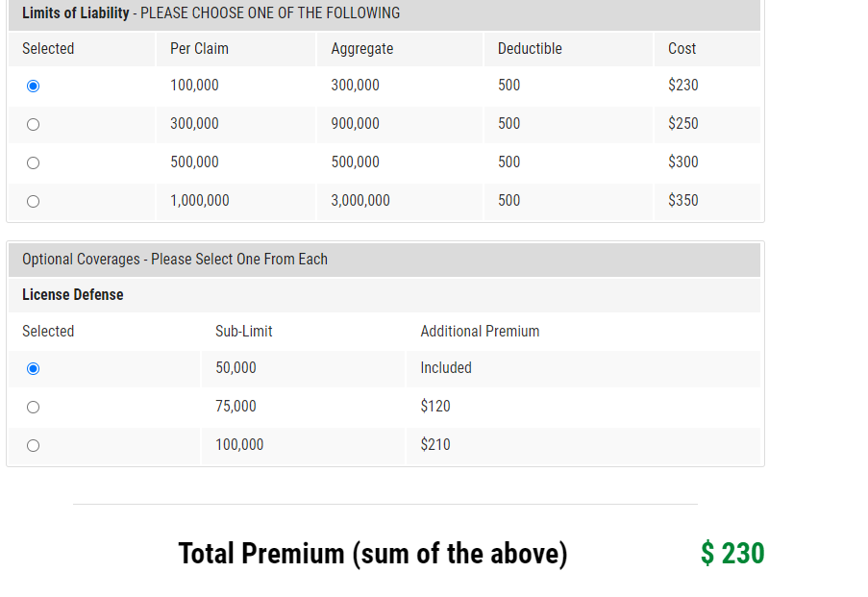868x597 pixels.
Task: Click the License Defense subheading
Action: tap(73, 295)
